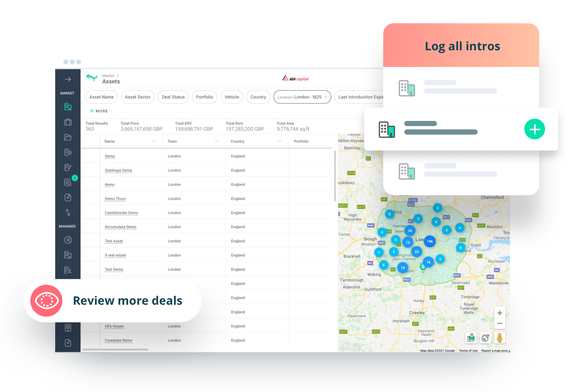Viewport: 585px width, 392px height.
Task: Click the ablcapital logo
Action: [295, 78]
